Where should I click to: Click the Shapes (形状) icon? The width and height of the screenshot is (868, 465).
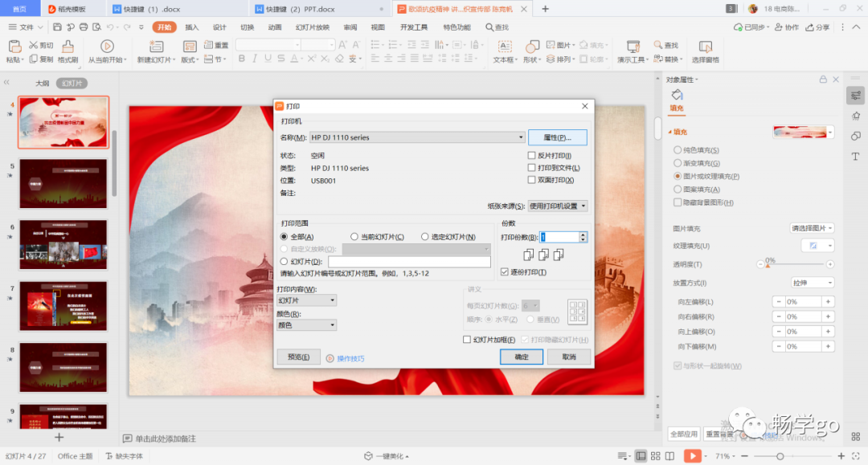pos(532,47)
